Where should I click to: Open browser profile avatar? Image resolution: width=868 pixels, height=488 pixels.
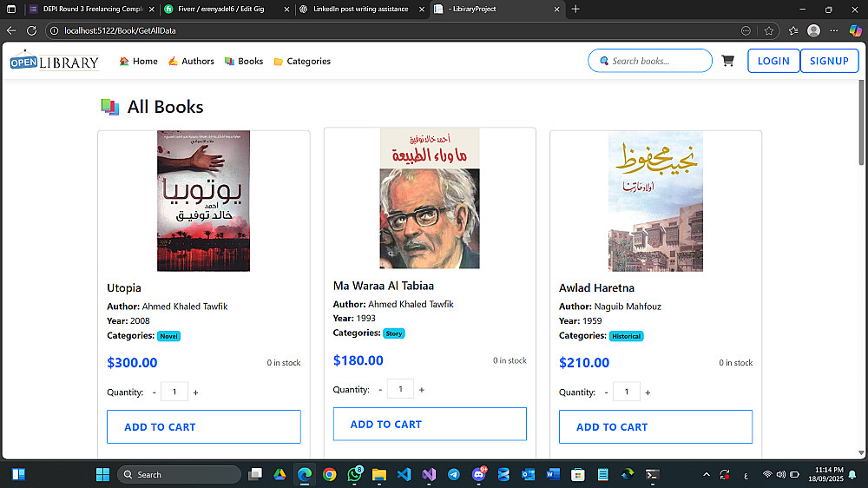(813, 30)
